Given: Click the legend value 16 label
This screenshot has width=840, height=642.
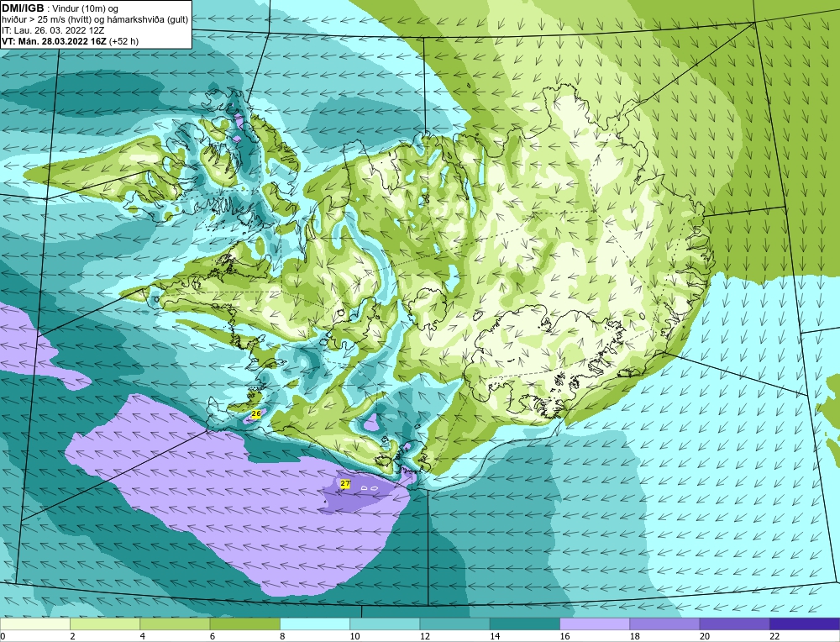Looking at the screenshot, I should [565, 636].
